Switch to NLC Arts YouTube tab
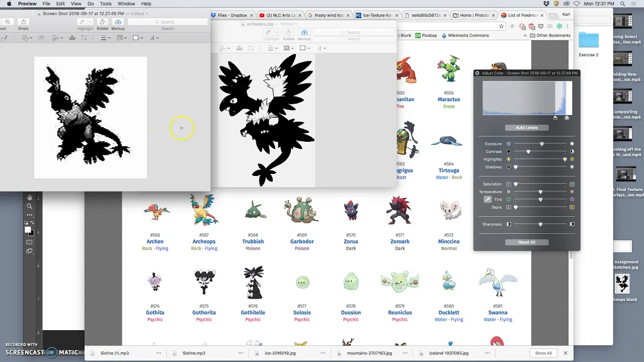 click(280, 15)
